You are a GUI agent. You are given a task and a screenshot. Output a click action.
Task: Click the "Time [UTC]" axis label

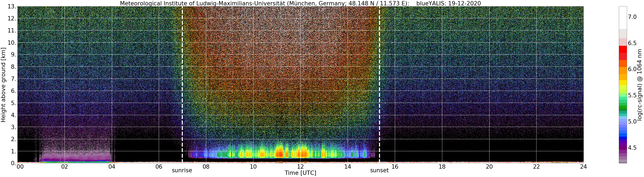coord(300,173)
